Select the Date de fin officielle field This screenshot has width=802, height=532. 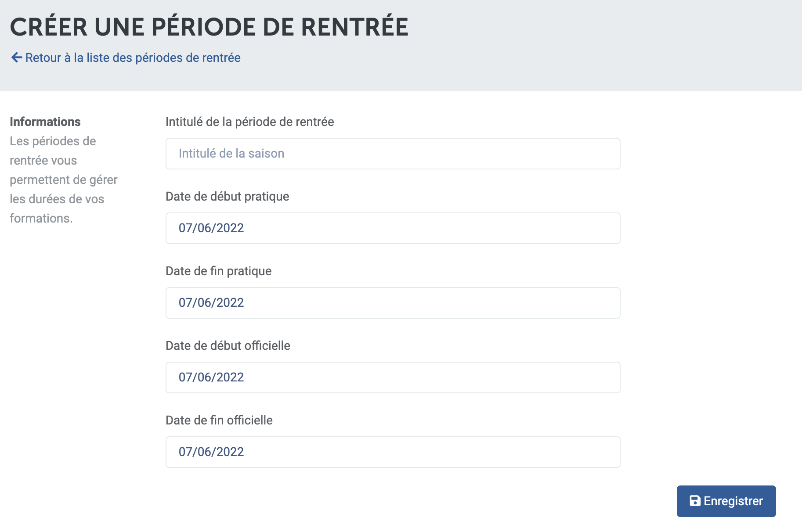pos(393,452)
